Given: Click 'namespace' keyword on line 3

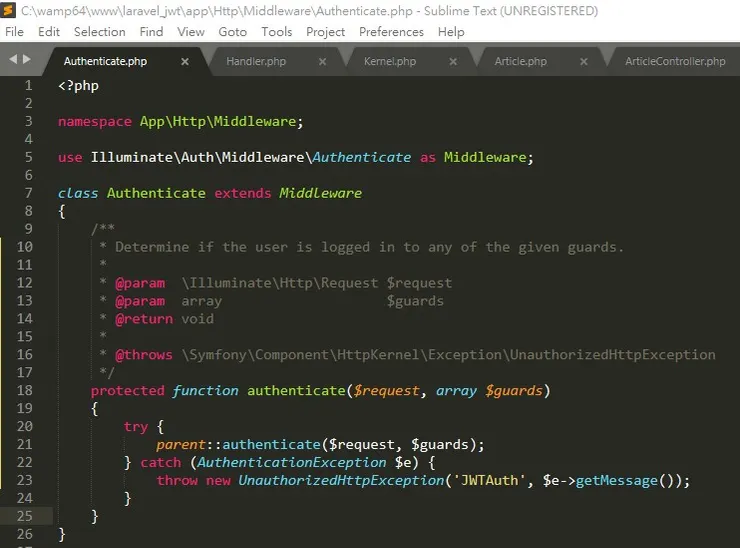Looking at the screenshot, I should tap(95, 122).
